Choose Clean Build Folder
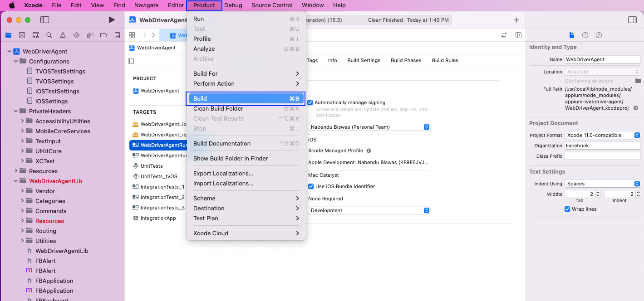Viewport: 644px width, 301px height. tap(246, 108)
